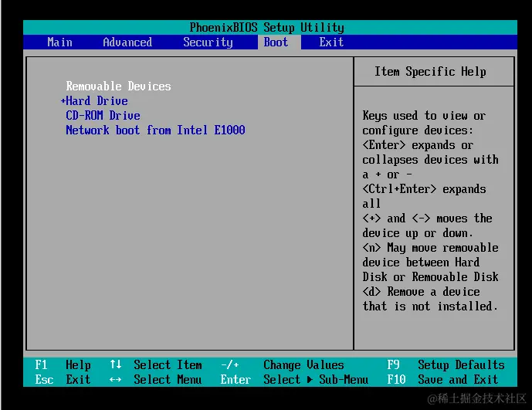The width and height of the screenshot is (532, 410).
Task: Click the triangle icon before Sub-Menu
Action: (x=310, y=379)
